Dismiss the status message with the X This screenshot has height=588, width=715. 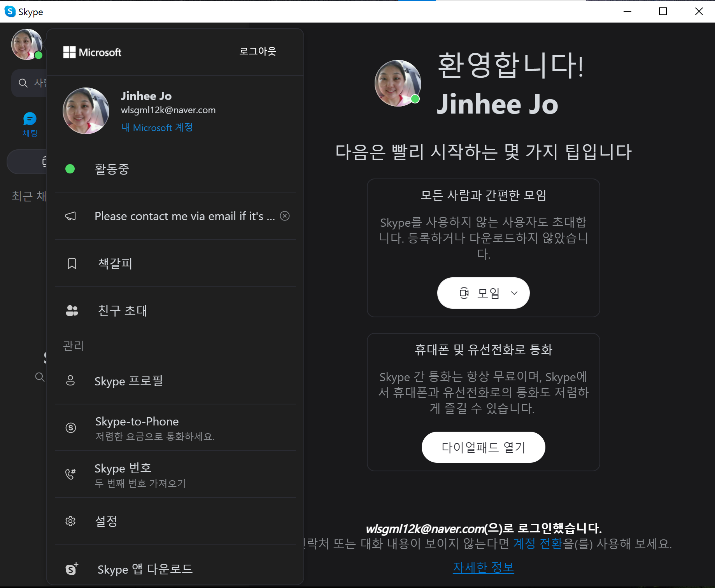pos(284,216)
